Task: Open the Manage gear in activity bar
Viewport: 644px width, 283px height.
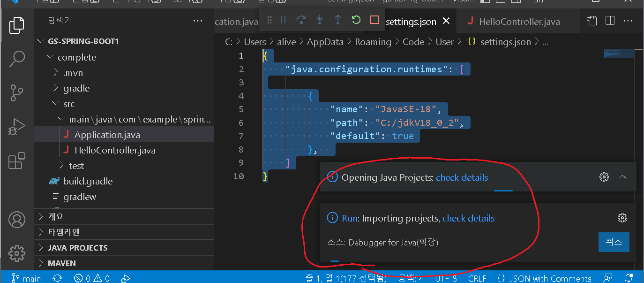Action: (17, 253)
